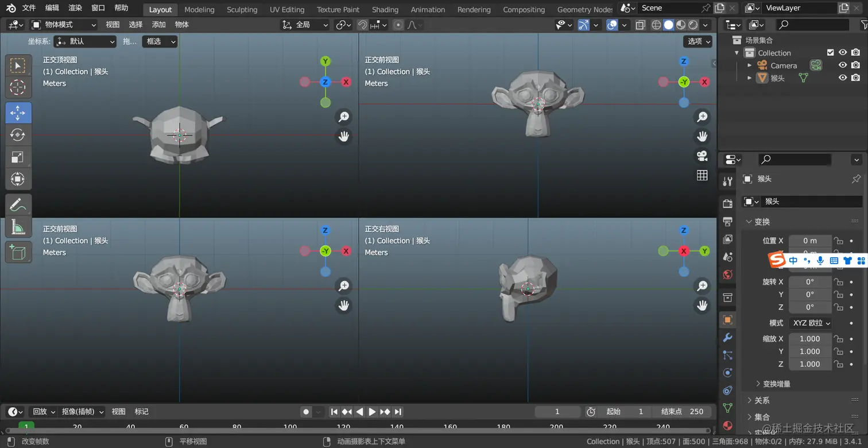Open the View Layer properties tab
The width and height of the screenshot is (868, 448).
(727, 239)
